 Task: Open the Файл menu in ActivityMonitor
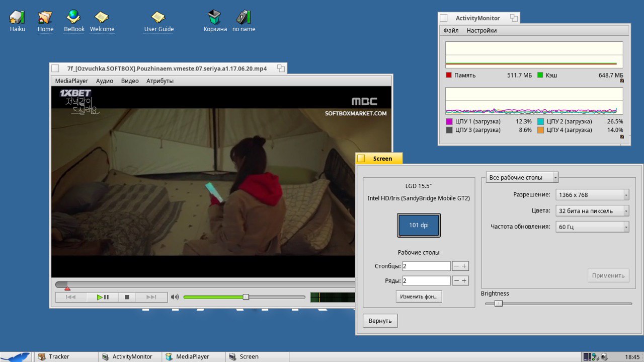pyautogui.click(x=451, y=30)
